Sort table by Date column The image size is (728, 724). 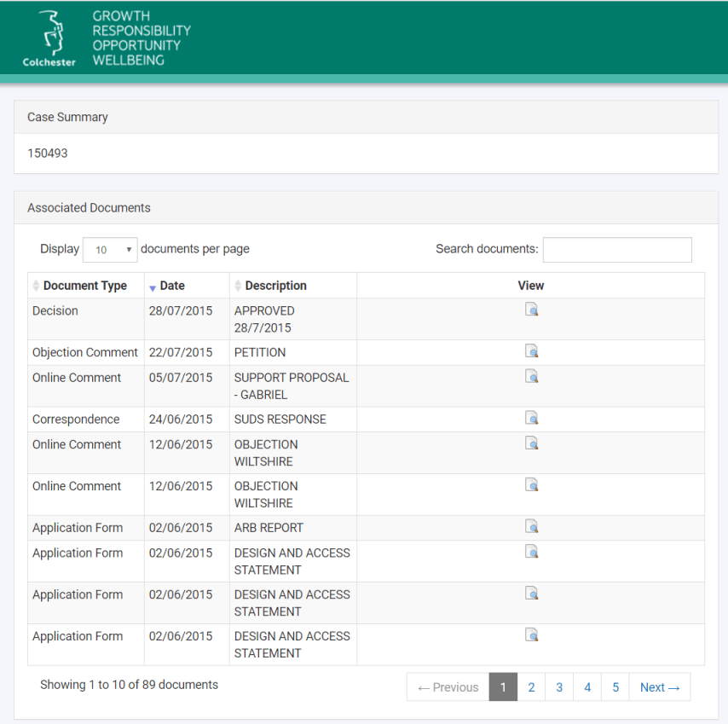pyautogui.click(x=171, y=286)
